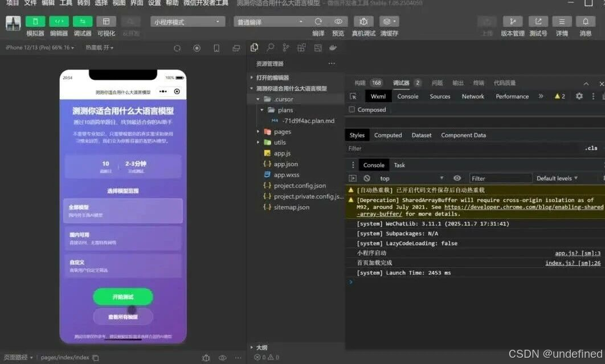Switch to the Sources tab
The width and height of the screenshot is (605, 364).
click(x=440, y=96)
